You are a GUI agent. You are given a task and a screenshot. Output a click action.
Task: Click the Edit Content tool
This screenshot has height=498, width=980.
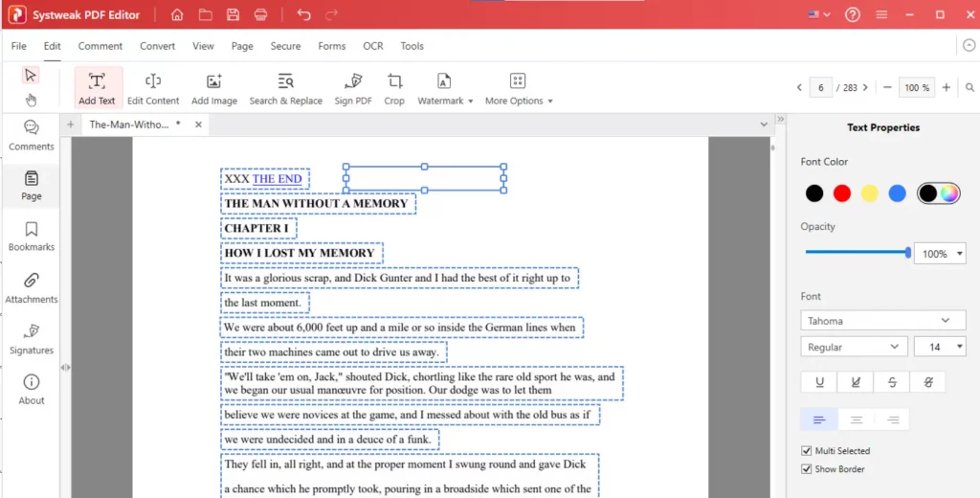pos(153,87)
